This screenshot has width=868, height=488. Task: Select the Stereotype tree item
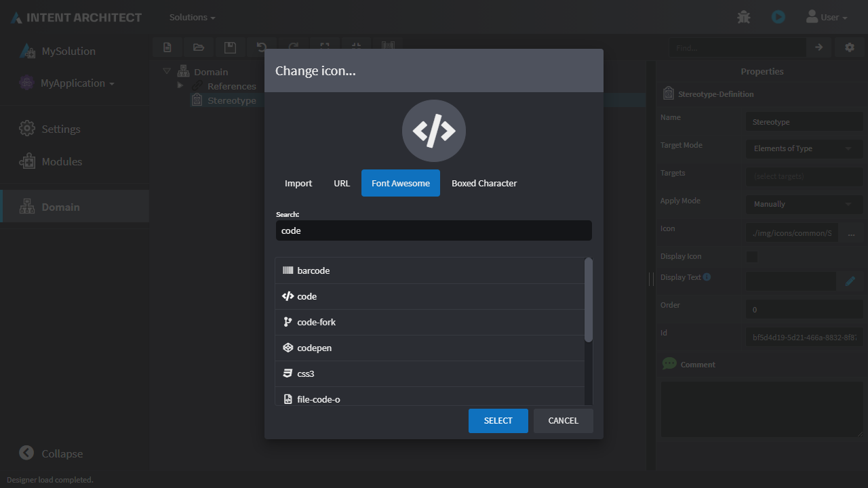point(231,100)
